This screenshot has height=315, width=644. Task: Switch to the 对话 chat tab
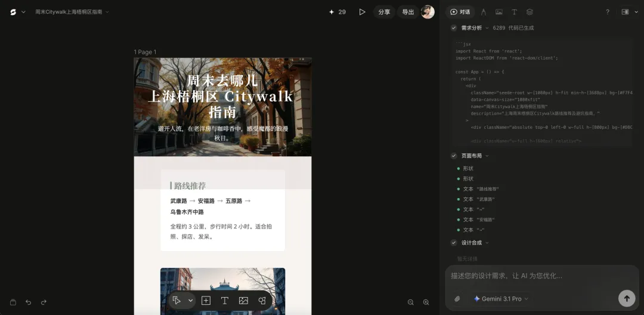click(460, 13)
